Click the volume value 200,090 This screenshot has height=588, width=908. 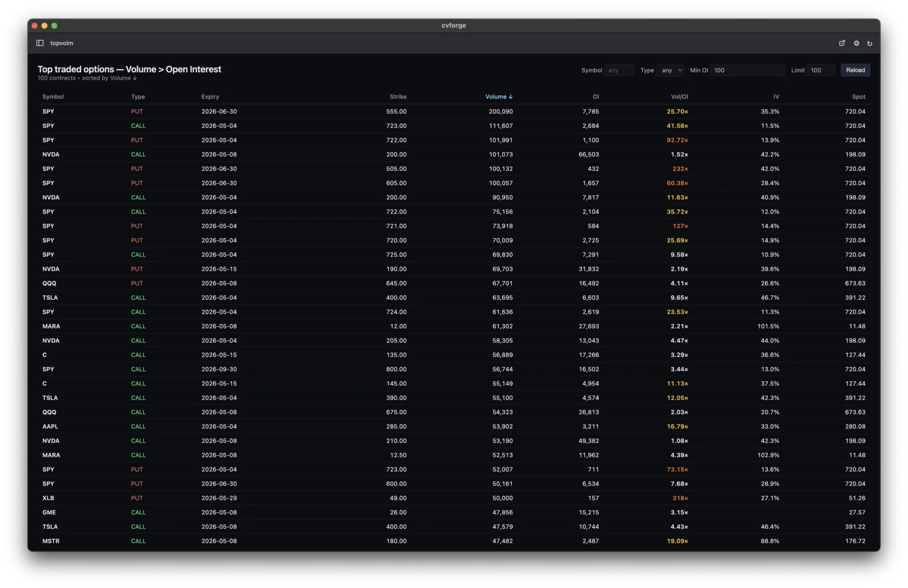(x=501, y=112)
